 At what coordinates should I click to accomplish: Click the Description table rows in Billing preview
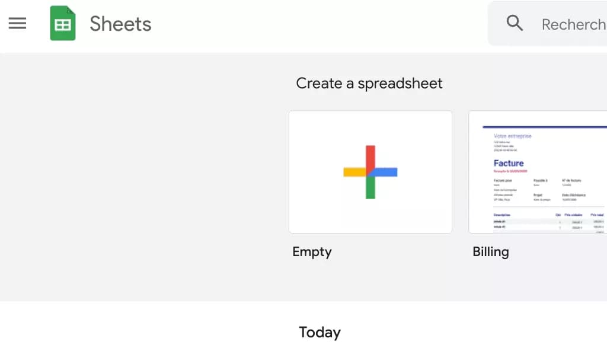tap(548, 223)
